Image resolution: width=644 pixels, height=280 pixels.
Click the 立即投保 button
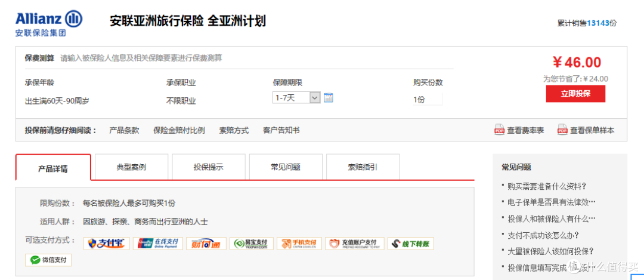coord(575,94)
